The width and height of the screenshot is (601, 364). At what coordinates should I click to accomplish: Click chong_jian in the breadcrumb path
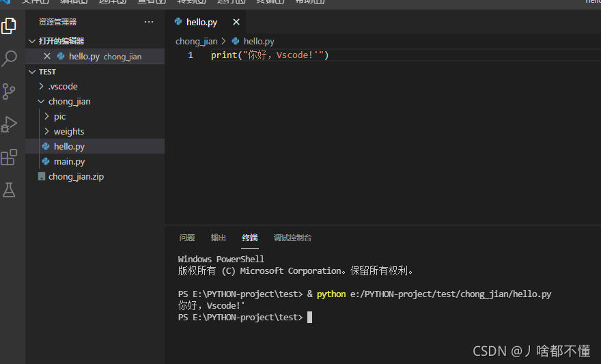(x=196, y=42)
